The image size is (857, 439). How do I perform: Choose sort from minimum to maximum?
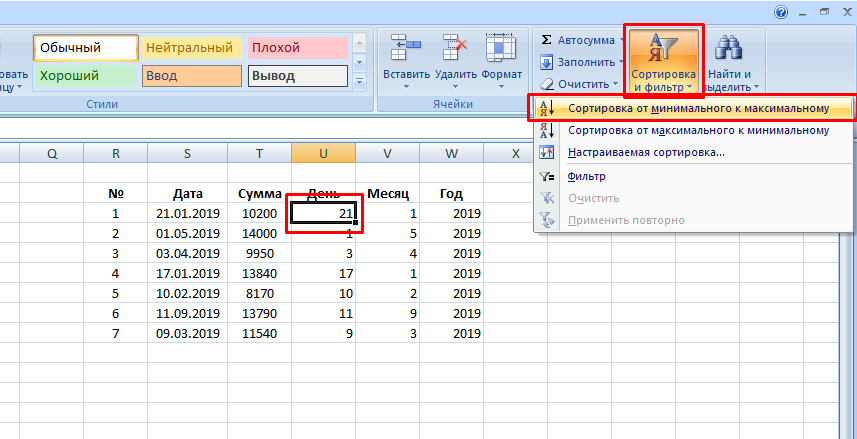click(x=698, y=108)
